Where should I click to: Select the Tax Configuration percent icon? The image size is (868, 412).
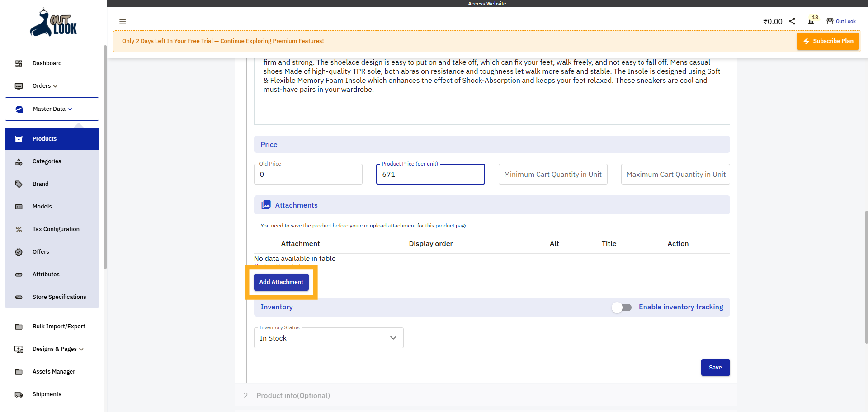point(19,229)
